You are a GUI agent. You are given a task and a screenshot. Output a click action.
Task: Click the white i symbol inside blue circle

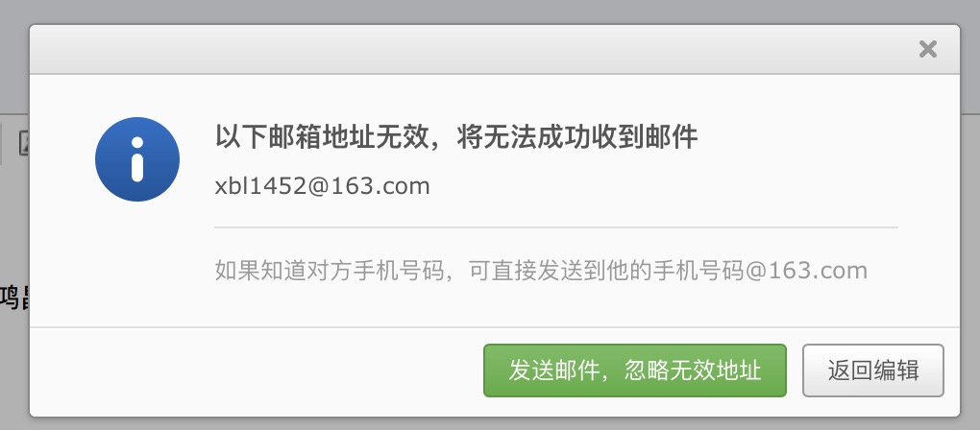pyautogui.click(x=137, y=159)
